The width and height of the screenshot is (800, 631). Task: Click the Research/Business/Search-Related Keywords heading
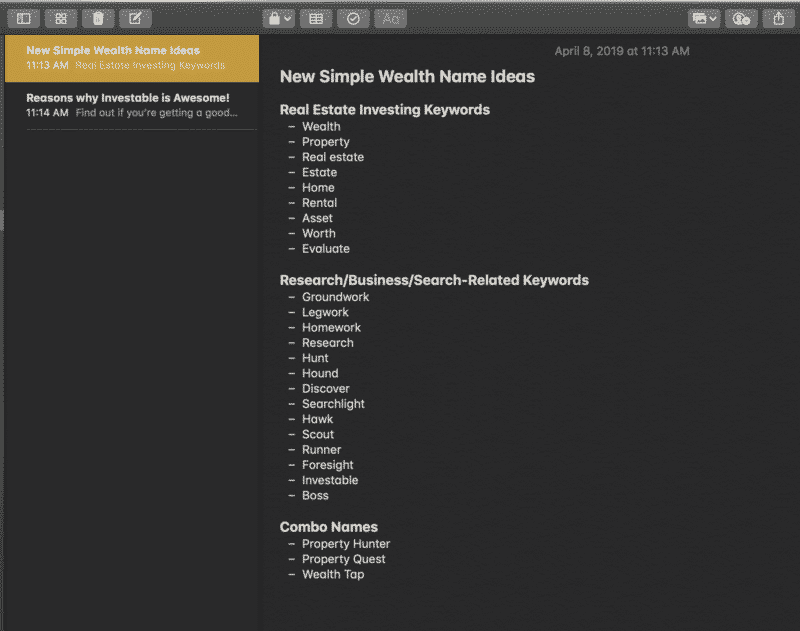[x=434, y=280]
